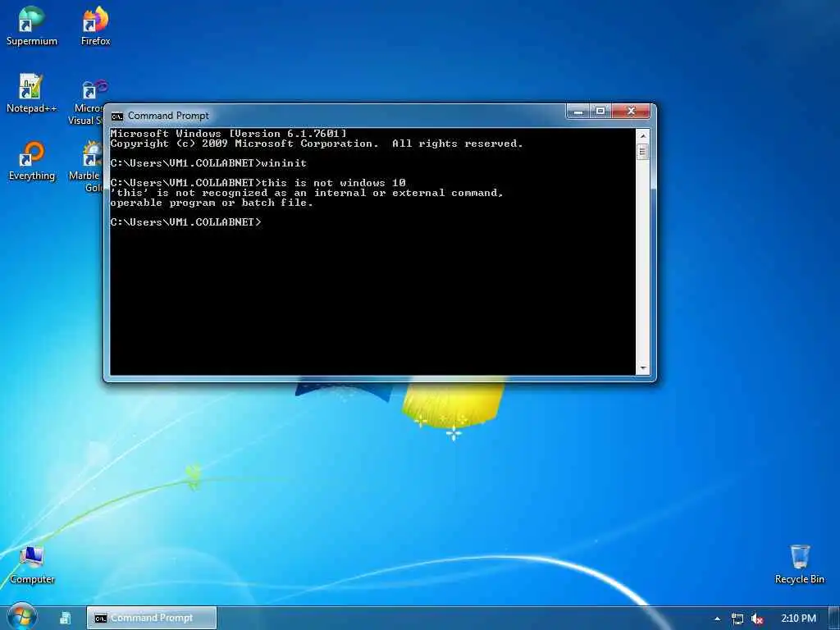Close the Command Prompt window

[631, 112]
